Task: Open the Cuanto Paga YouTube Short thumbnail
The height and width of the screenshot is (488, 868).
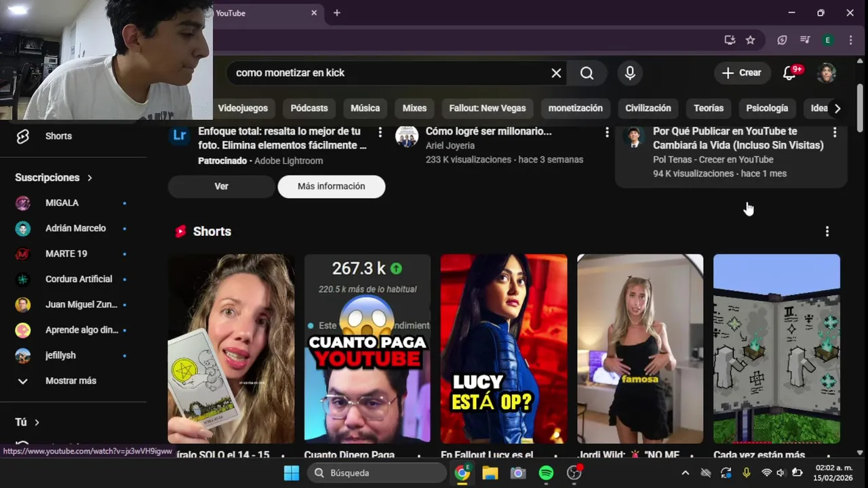Action: pos(368,348)
